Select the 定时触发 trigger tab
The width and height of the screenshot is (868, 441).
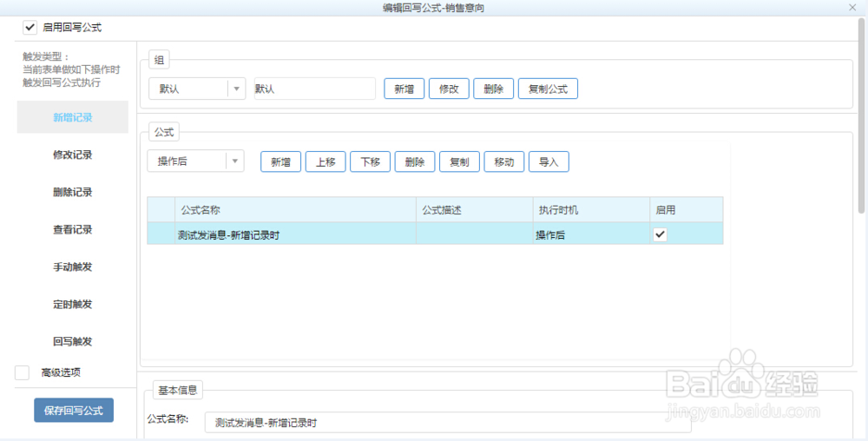(73, 305)
